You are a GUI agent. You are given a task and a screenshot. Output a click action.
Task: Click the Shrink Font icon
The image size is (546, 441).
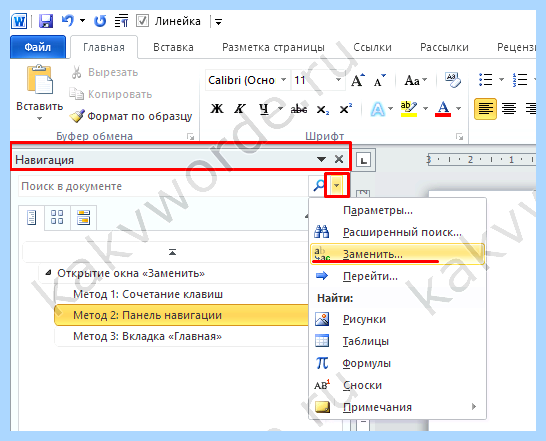[x=380, y=80]
